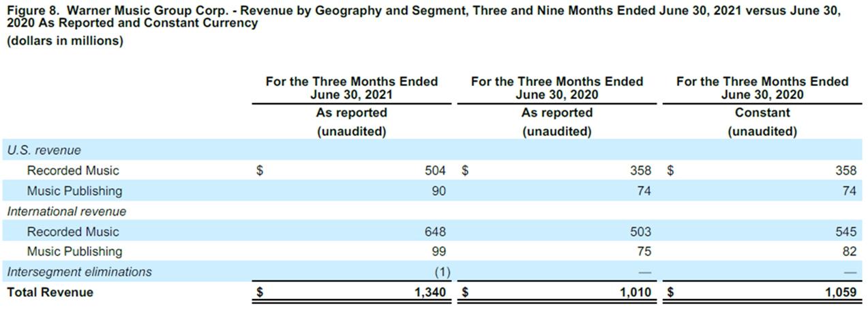
Task: Click the 75 Music Publishing value
Action: [x=644, y=251]
